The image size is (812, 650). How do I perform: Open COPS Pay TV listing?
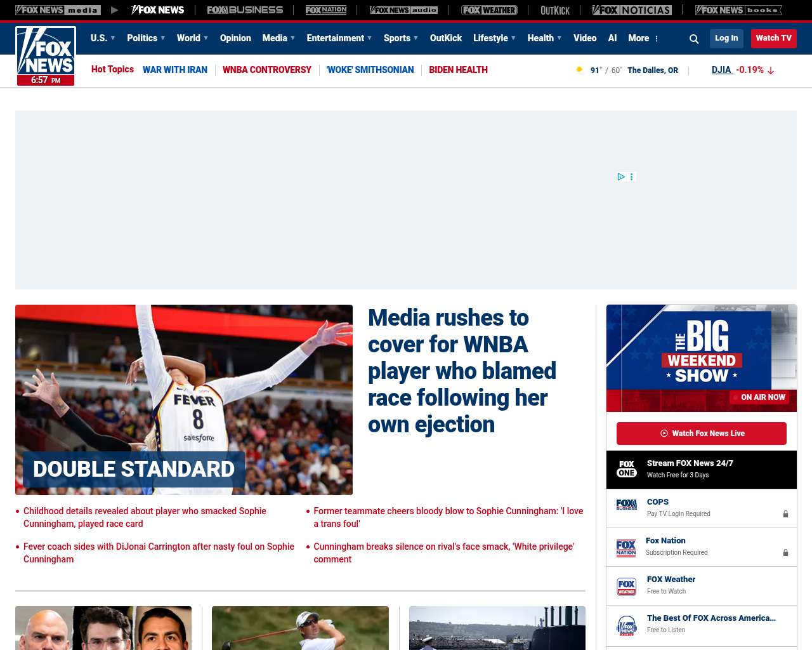tap(702, 508)
